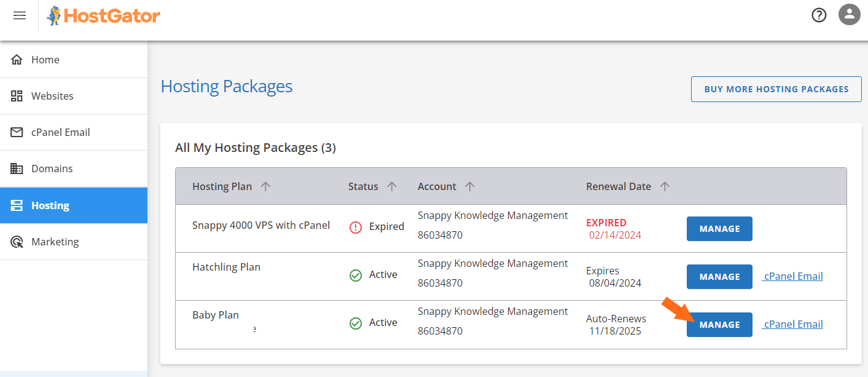The height and width of the screenshot is (377, 868).
Task: Sort packages by Renewal Date
Action: click(665, 186)
